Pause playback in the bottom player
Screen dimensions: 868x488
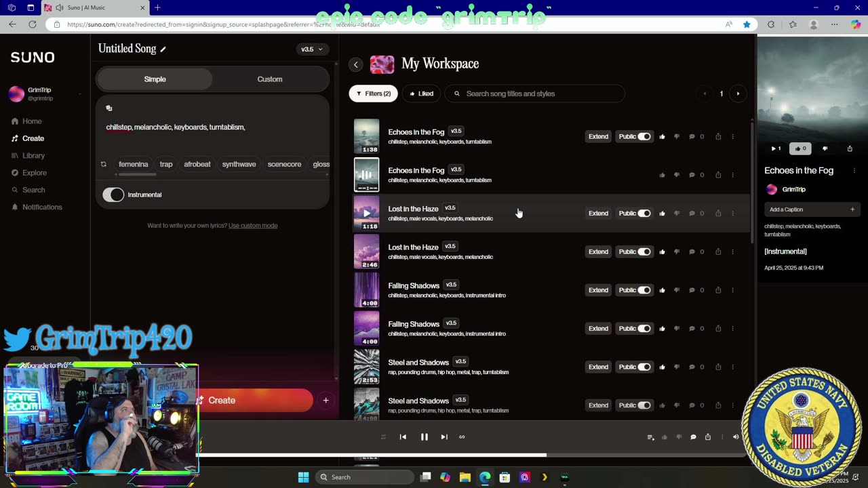tap(425, 437)
